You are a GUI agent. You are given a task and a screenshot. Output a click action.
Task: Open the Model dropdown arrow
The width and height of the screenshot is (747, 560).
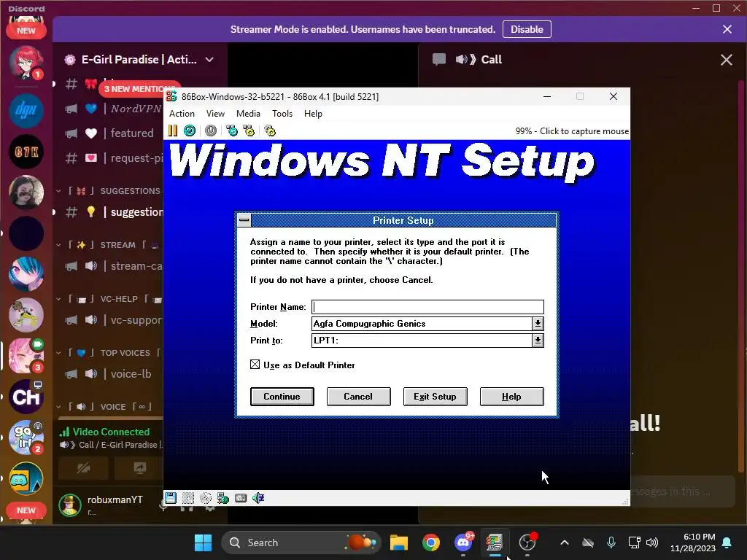tap(538, 324)
